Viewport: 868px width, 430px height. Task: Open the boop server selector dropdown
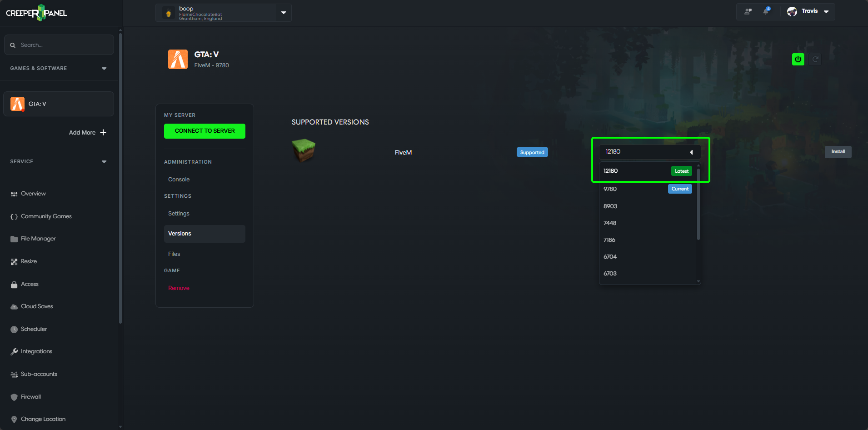coord(284,13)
